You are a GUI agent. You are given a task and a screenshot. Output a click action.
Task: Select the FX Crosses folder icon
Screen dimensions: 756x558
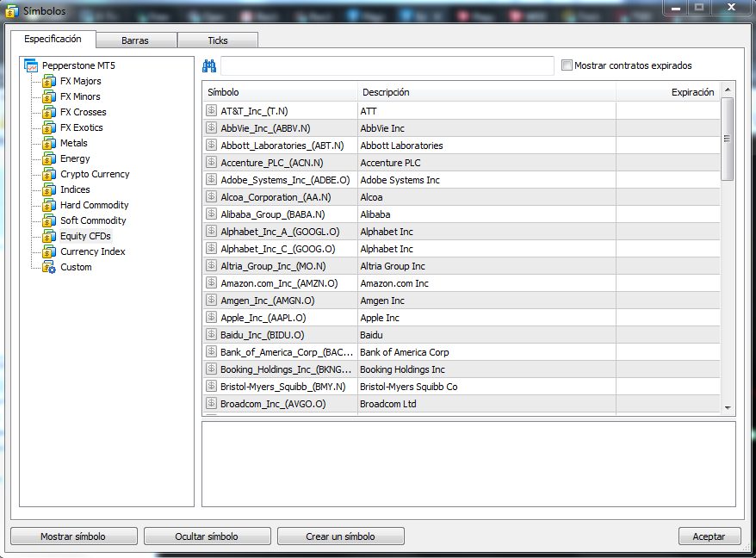[49, 112]
